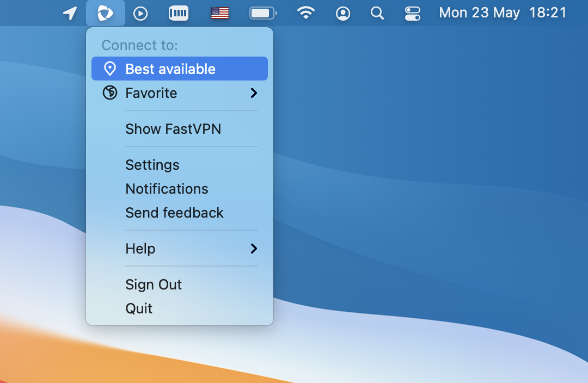
Task: Expand Help using its chevron arrow
Action: click(x=254, y=249)
